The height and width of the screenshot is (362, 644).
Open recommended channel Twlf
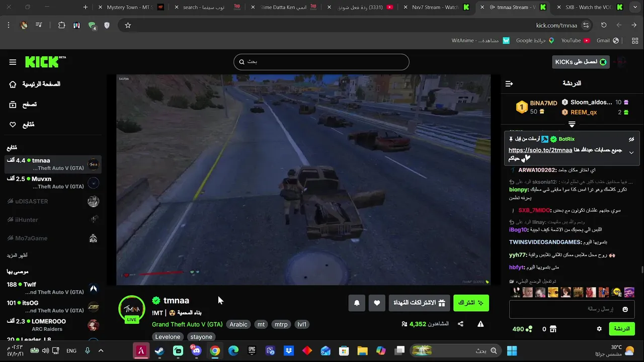point(53,288)
